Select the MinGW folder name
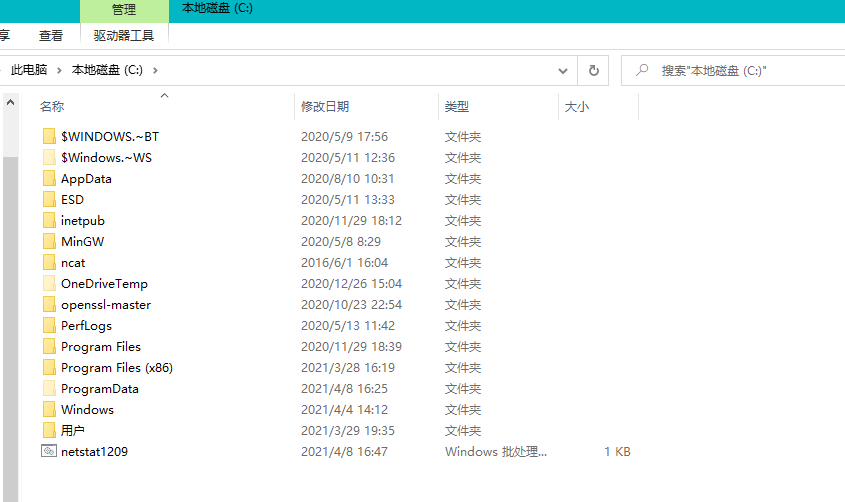The image size is (845, 502). 82,242
